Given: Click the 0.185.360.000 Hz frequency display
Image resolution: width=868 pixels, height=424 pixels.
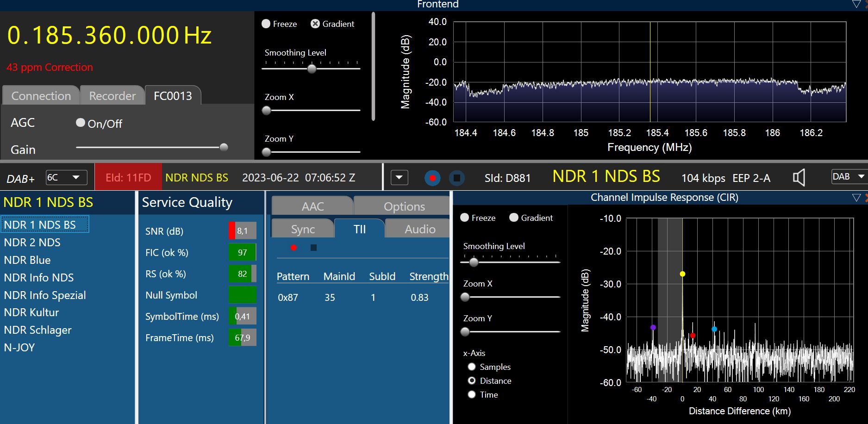Looking at the screenshot, I should pos(109,36).
